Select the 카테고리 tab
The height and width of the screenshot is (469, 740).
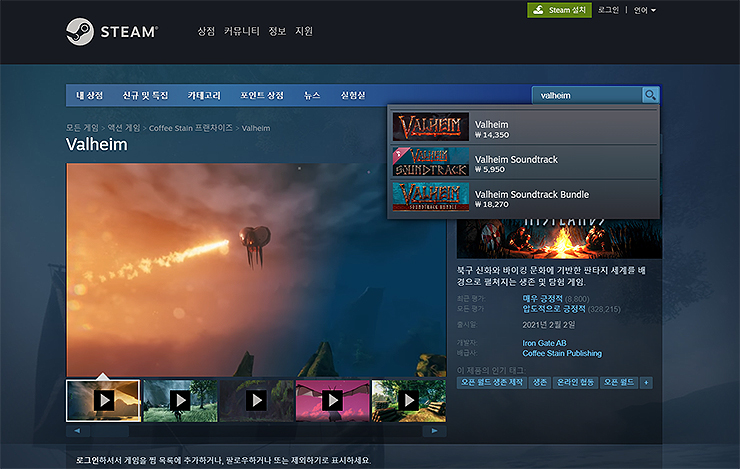[x=204, y=95]
